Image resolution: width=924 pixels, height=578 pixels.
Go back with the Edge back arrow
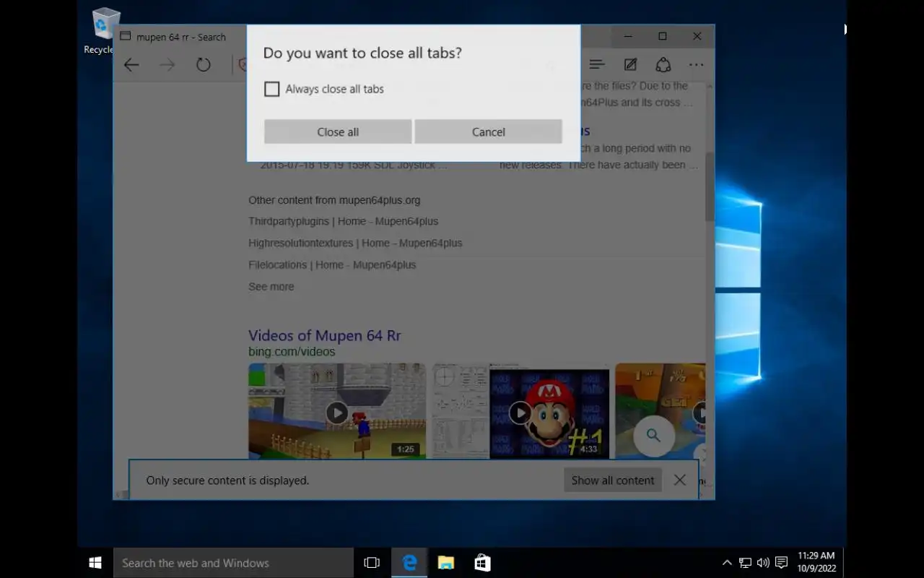point(131,65)
